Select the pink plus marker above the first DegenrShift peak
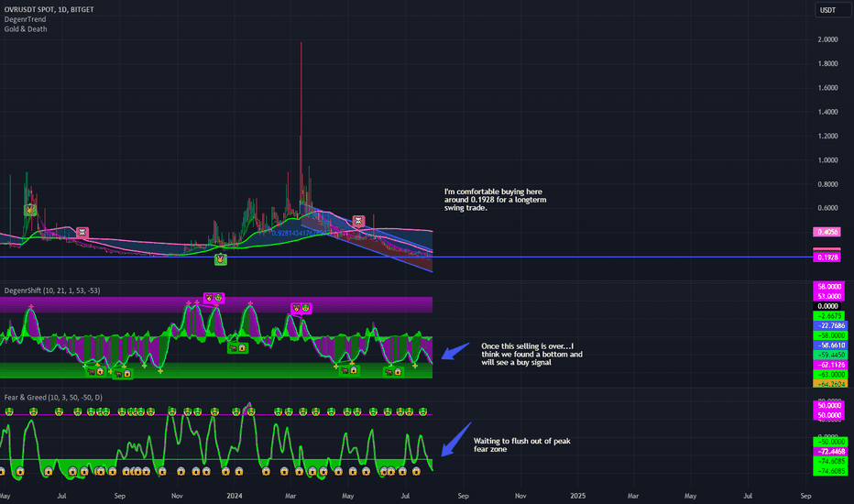This screenshot has height=504, width=854. 31,307
